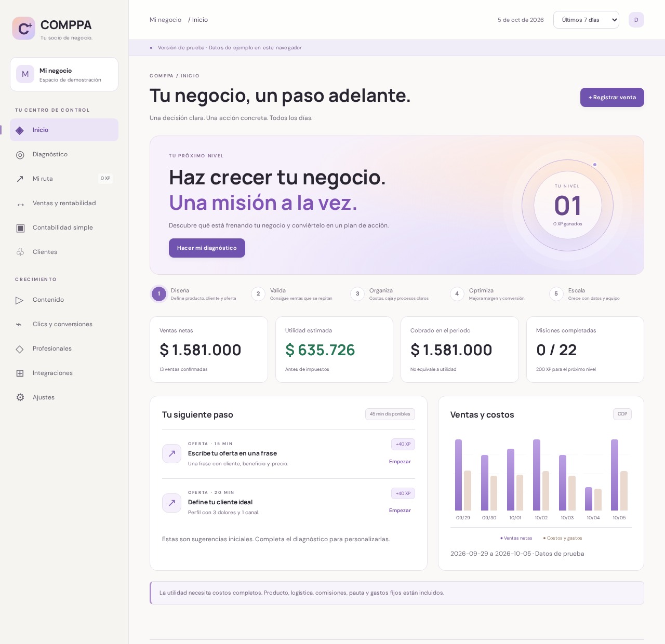Click the Misiones completadas card
The image size is (665, 644).
pyautogui.click(x=585, y=350)
